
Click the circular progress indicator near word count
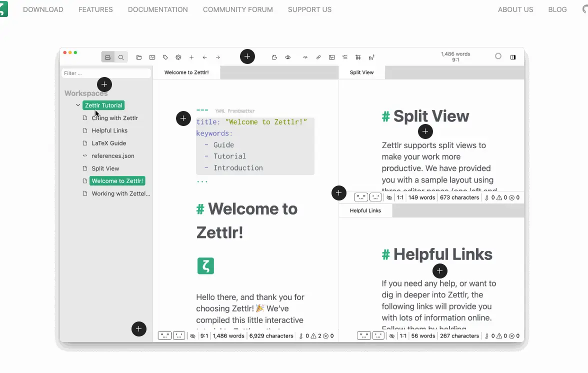click(x=498, y=56)
